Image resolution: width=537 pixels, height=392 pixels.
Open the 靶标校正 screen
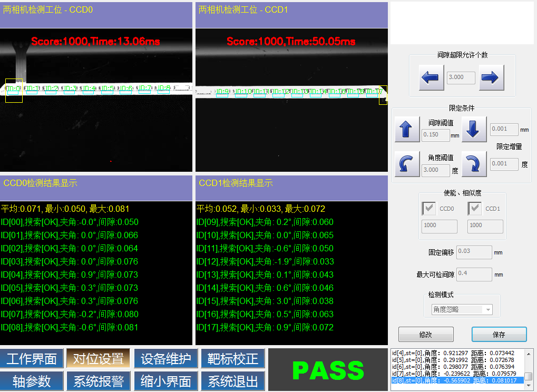point(232,358)
